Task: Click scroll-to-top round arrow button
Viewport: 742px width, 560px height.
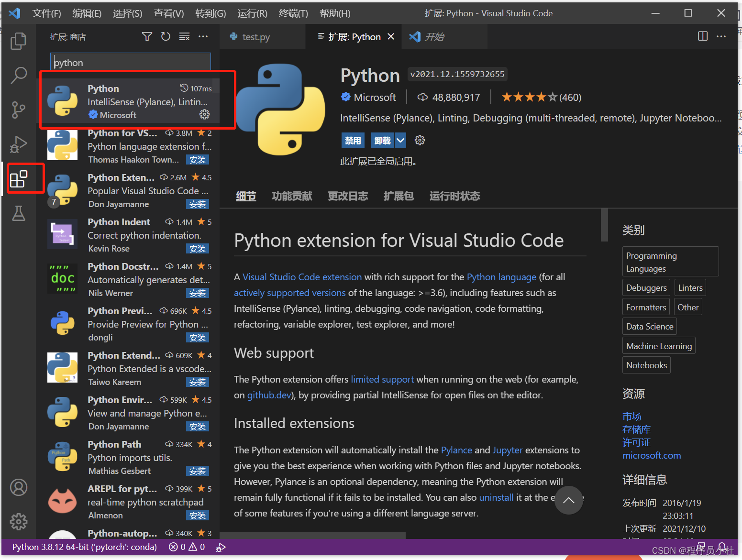Action: point(569,500)
